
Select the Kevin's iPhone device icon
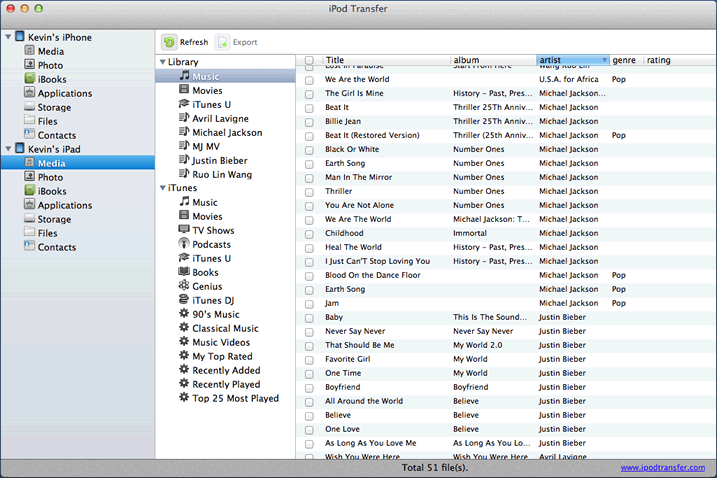20,37
